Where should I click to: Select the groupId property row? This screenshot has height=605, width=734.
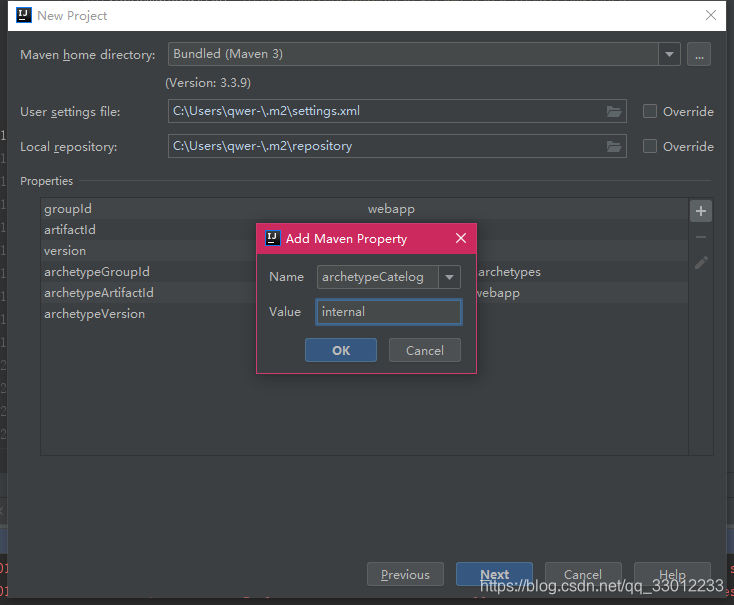tap(364, 209)
